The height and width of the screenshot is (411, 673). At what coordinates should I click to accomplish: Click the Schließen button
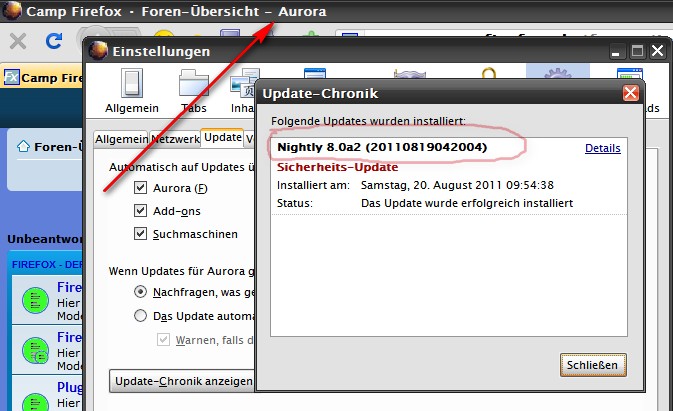tap(593, 365)
